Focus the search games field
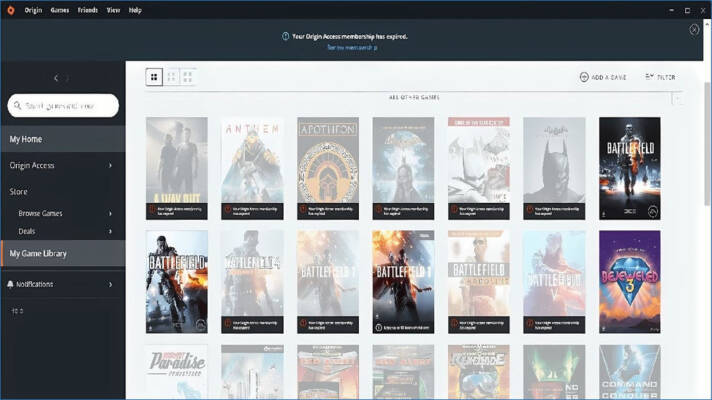Image resolution: width=712 pixels, height=400 pixels. [63, 106]
